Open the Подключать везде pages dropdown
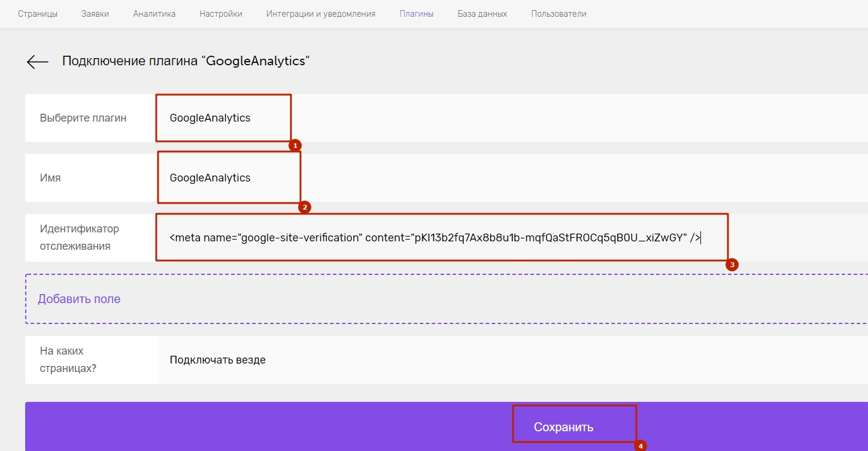The image size is (868, 451). click(x=513, y=360)
